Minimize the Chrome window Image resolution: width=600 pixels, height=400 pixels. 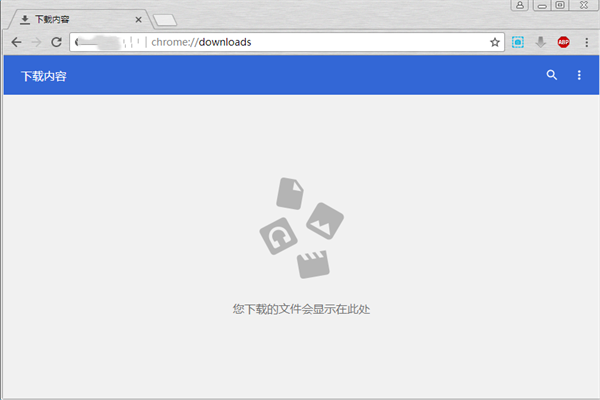542,6
